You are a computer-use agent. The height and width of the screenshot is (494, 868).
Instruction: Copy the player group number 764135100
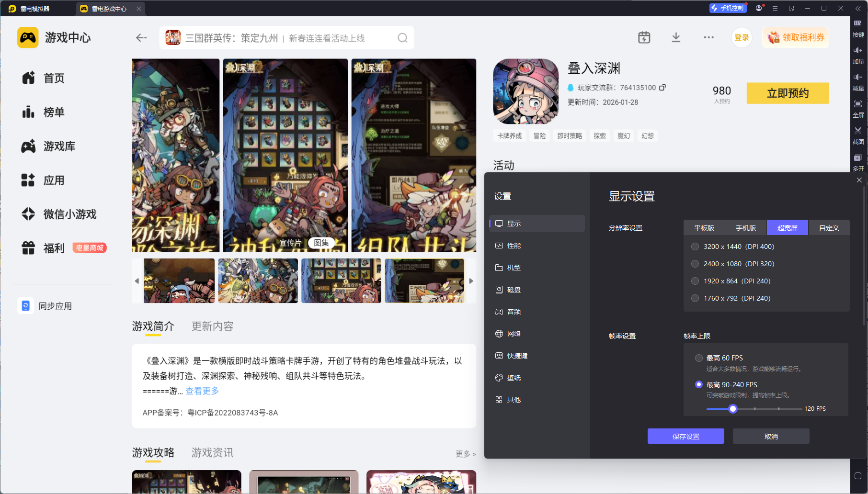(662, 88)
